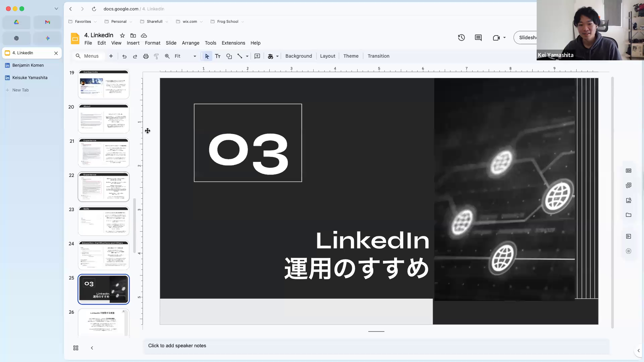Click the Theme button
The height and width of the screenshot is (362, 644).
pos(351,56)
